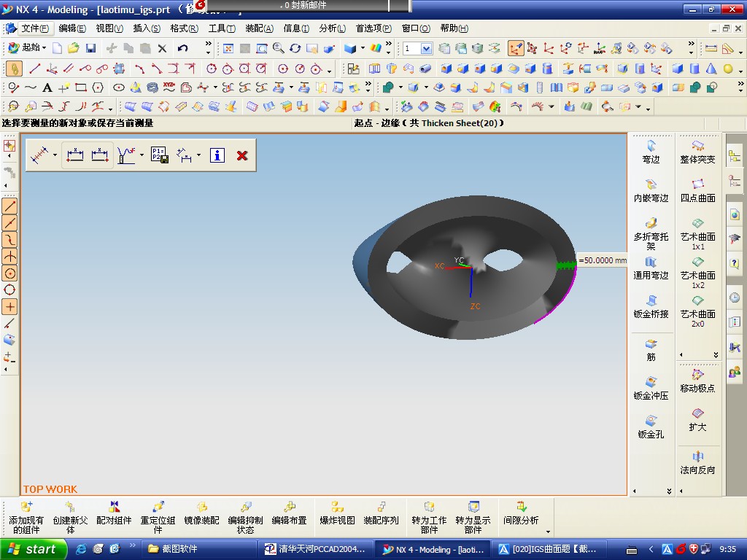Click the save measurement P1=P2 icon

click(x=160, y=155)
